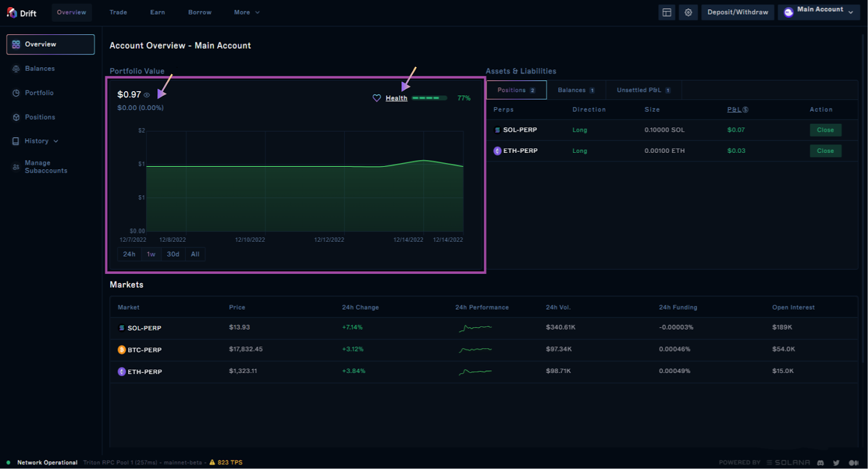
Task: Click the Health progress bar
Action: pyautogui.click(x=429, y=98)
